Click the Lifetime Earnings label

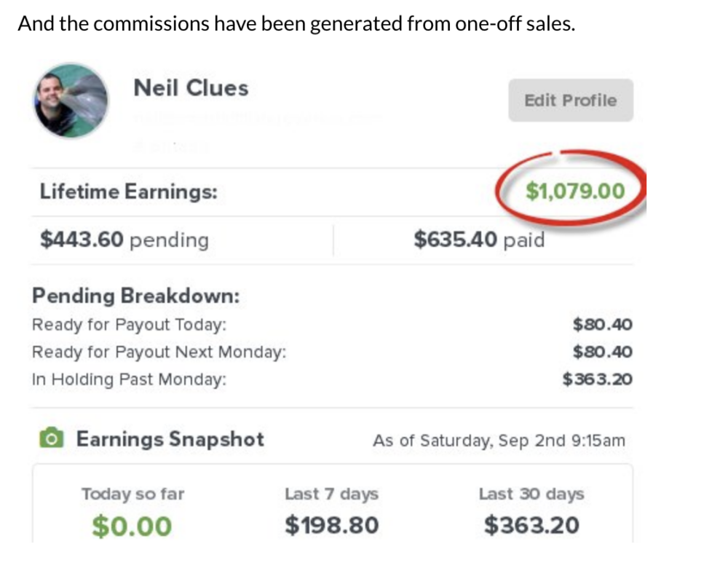click(x=129, y=192)
